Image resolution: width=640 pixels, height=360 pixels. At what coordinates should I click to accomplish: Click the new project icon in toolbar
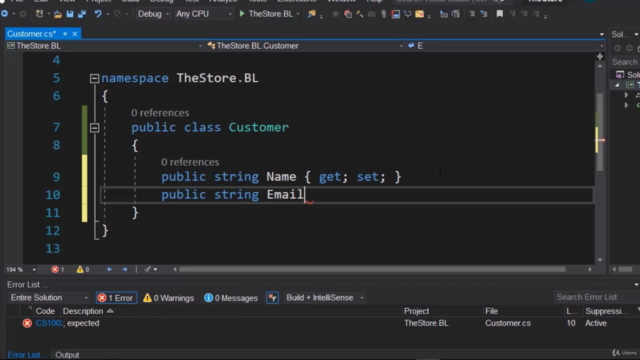tap(39, 14)
